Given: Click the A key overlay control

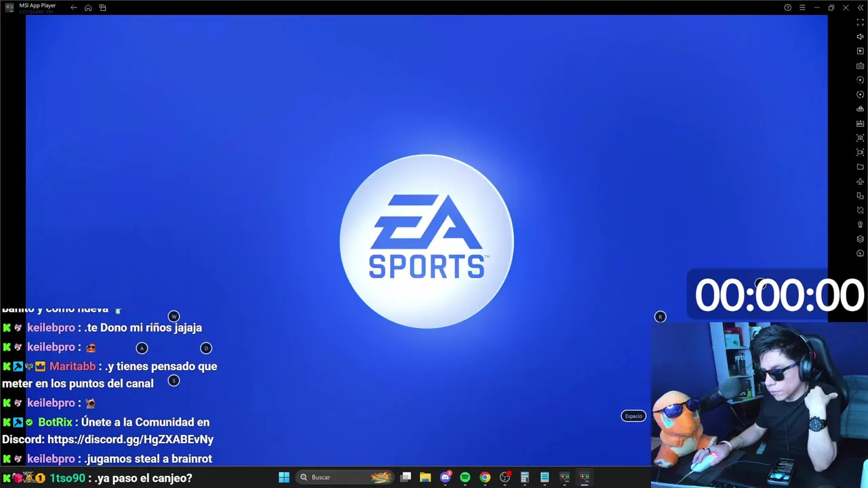Looking at the screenshot, I should 142,348.
